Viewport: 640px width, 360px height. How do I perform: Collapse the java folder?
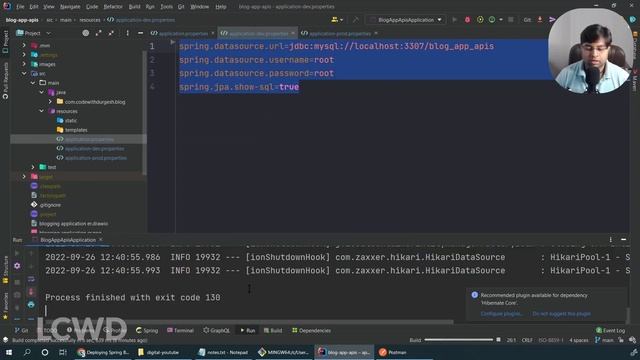[42, 92]
